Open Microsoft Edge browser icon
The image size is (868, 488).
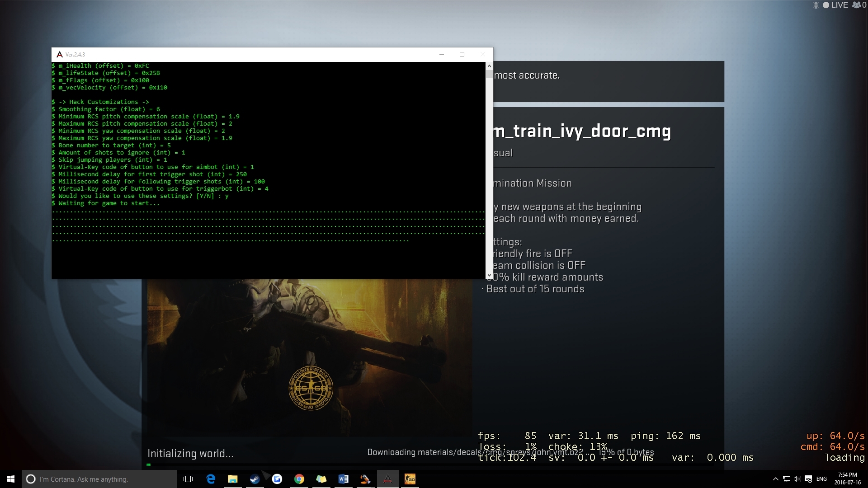point(211,479)
